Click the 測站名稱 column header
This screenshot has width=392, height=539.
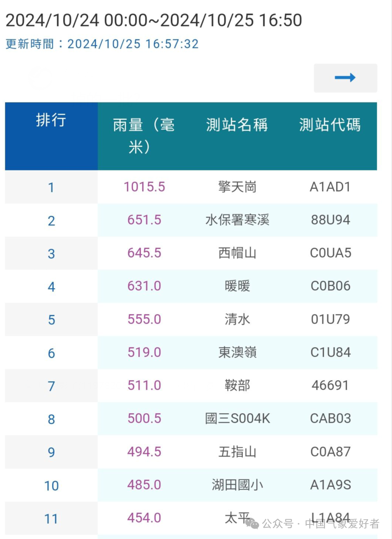tap(237, 125)
